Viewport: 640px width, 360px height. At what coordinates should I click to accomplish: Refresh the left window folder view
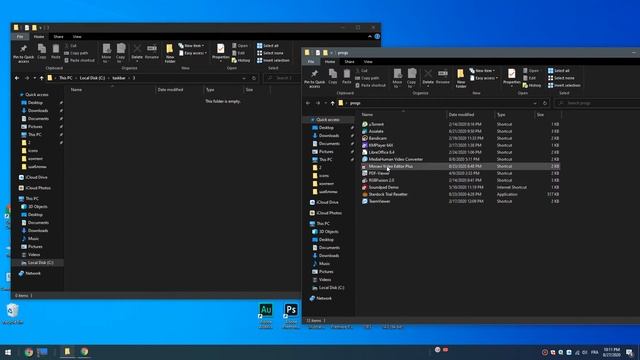tap(254, 78)
